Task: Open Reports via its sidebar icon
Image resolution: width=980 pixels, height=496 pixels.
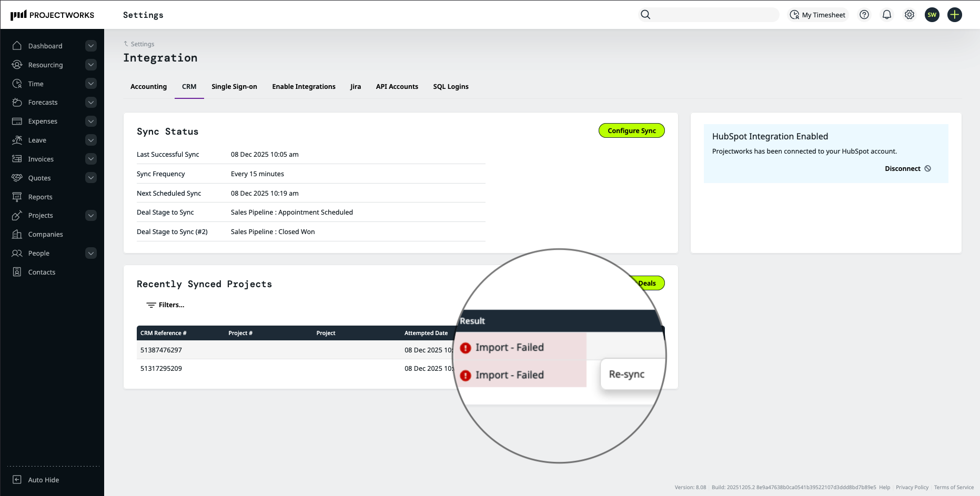Action: (17, 197)
